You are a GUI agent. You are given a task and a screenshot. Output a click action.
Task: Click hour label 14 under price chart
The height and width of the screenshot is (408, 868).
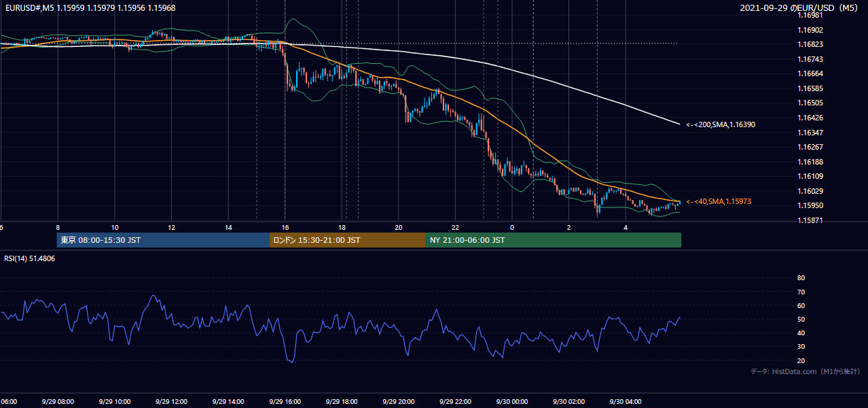(228, 227)
